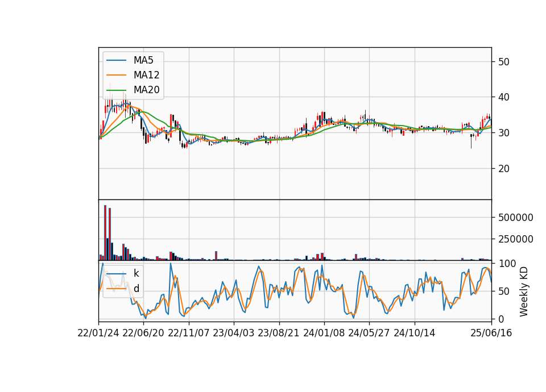This screenshot has width=546, height=392.
Task: Click the 22/01/24 date axis label
Action: coord(98,333)
